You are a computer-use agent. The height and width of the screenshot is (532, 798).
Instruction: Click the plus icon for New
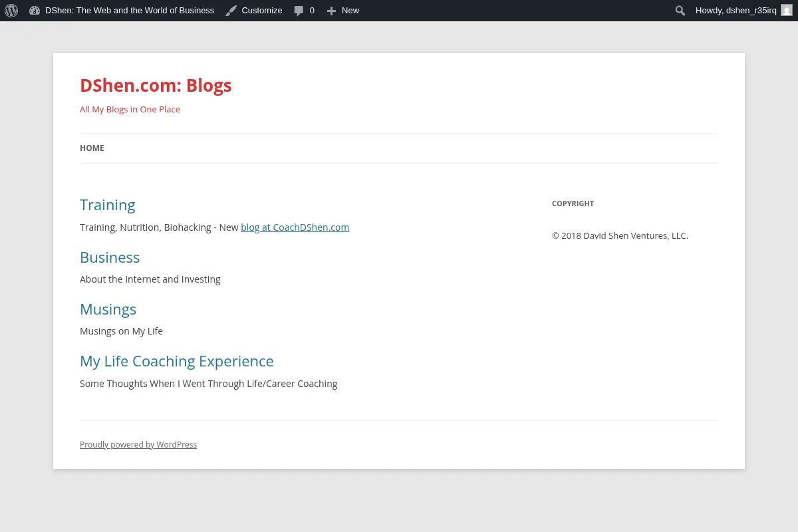pos(331,11)
